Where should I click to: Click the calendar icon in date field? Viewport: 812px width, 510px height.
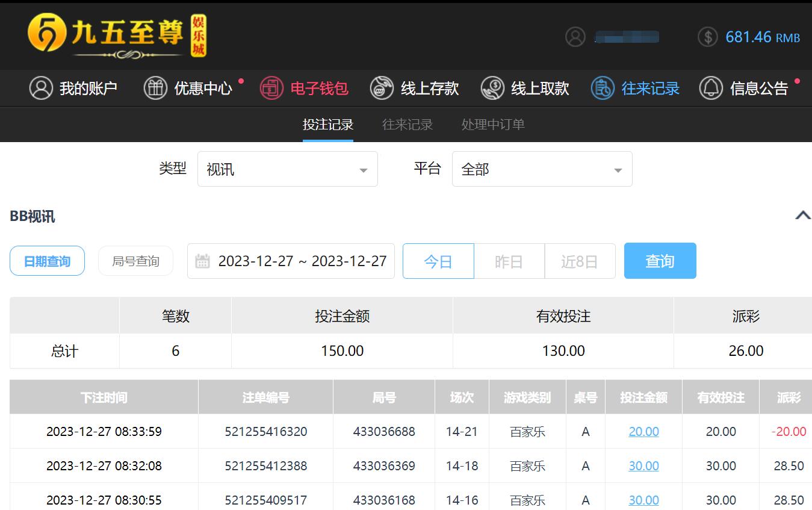[203, 261]
